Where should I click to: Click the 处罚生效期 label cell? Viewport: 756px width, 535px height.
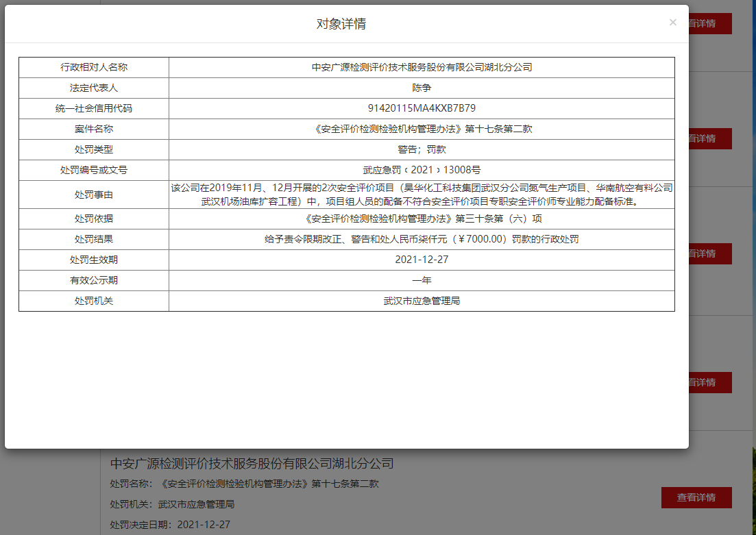point(94,260)
